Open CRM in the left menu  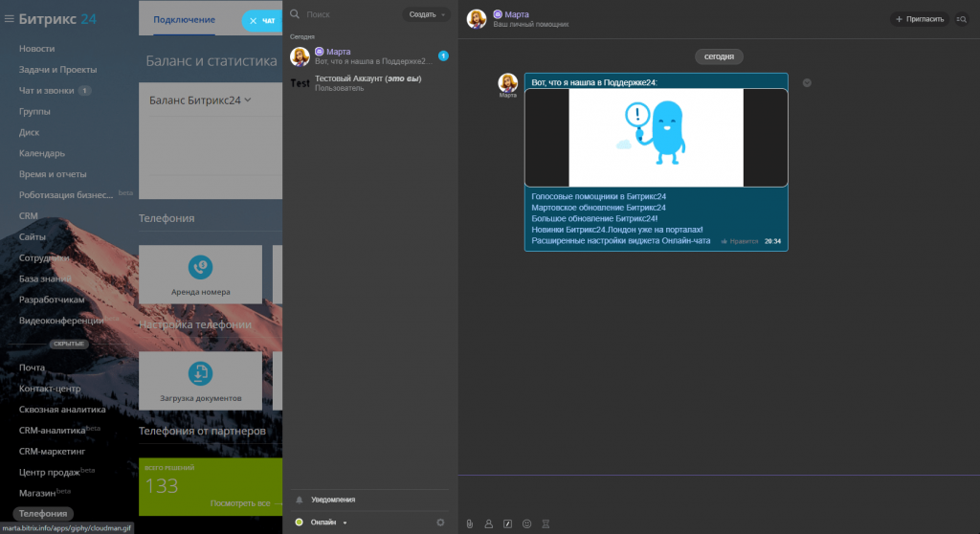28,215
